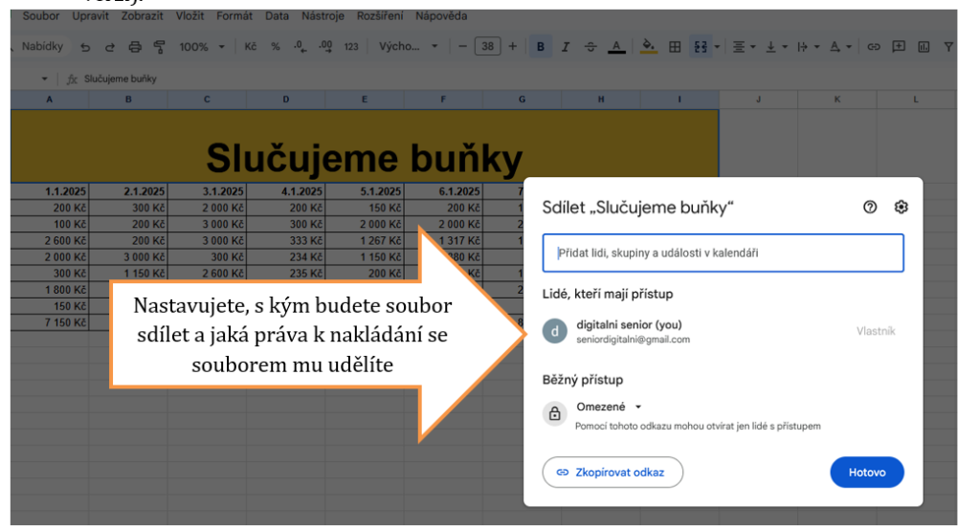Open the Formát menu
This screenshot has height=530, width=980.
point(234,16)
